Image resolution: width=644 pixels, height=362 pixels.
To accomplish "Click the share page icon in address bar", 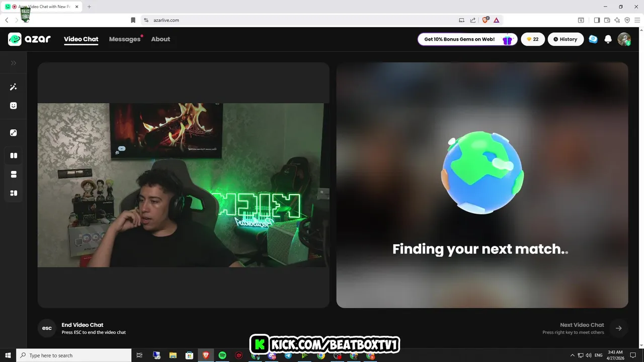I will (x=473, y=20).
